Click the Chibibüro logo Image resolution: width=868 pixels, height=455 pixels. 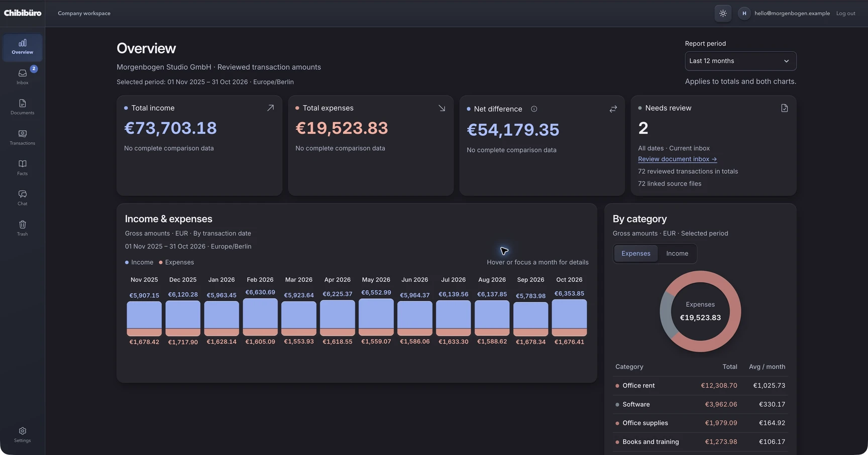click(23, 13)
